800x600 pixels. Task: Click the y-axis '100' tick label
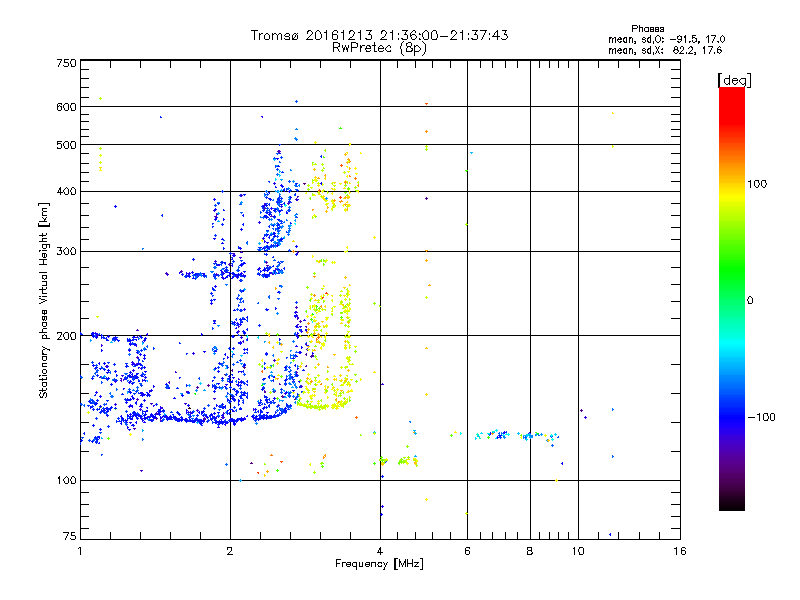coord(66,480)
